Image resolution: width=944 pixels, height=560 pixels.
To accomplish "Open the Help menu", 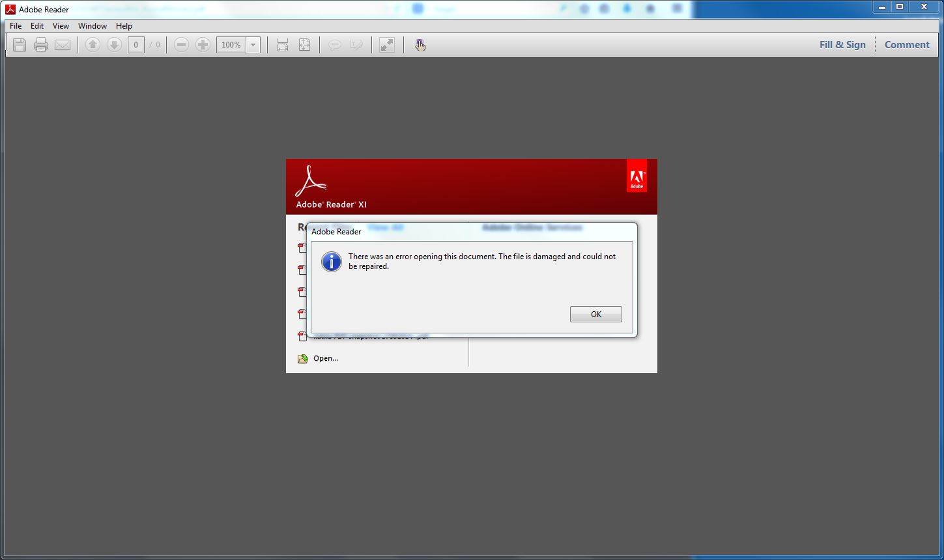I will pyautogui.click(x=124, y=26).
